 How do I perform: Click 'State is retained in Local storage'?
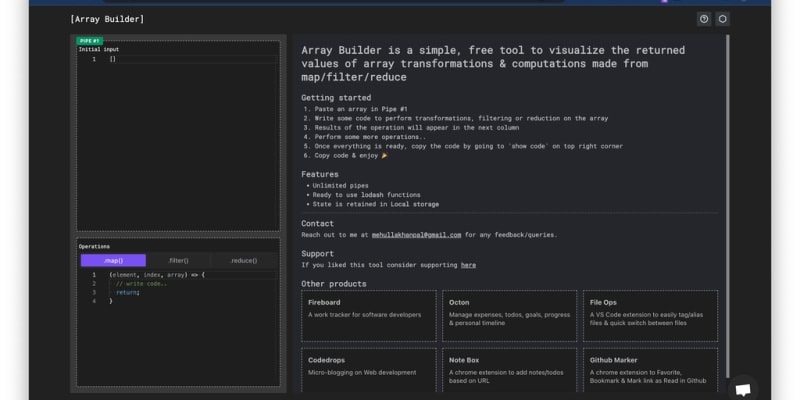point(376,205)
